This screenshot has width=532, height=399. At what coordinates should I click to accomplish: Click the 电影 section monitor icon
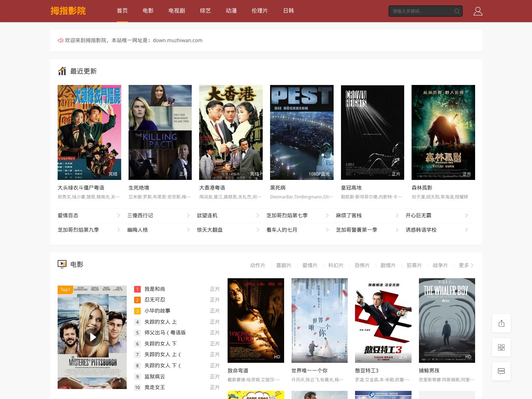click(62, 264)
